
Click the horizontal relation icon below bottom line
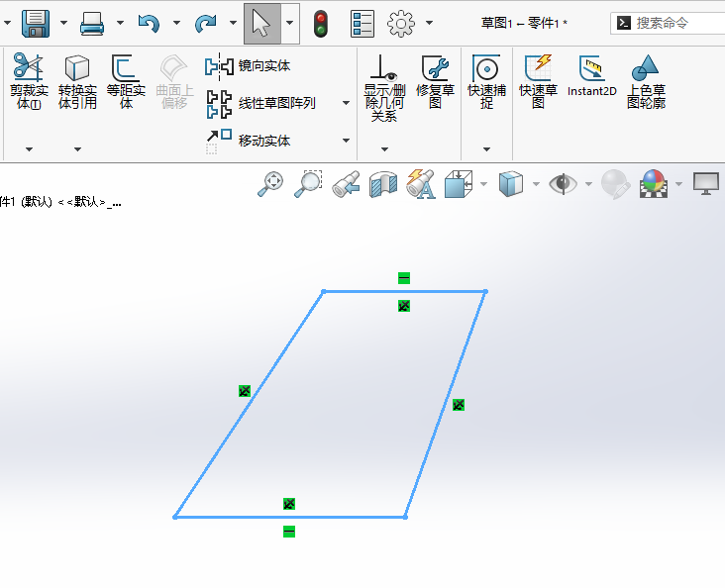[289, 532]
